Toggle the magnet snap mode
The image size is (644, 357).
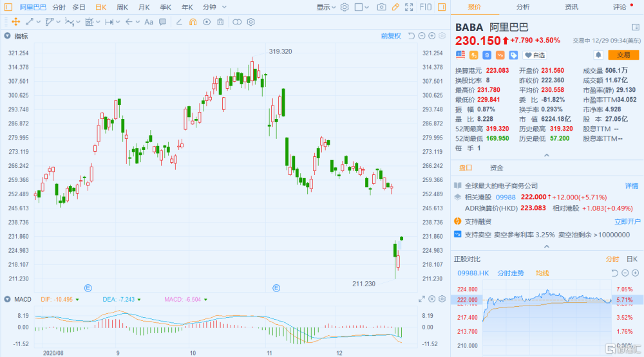193,22
